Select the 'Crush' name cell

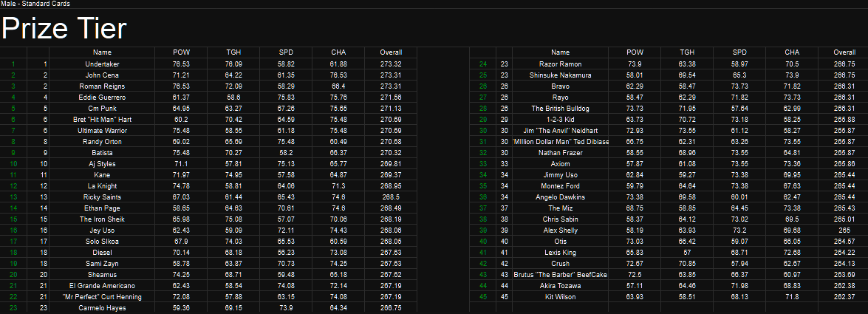[560, 264]
